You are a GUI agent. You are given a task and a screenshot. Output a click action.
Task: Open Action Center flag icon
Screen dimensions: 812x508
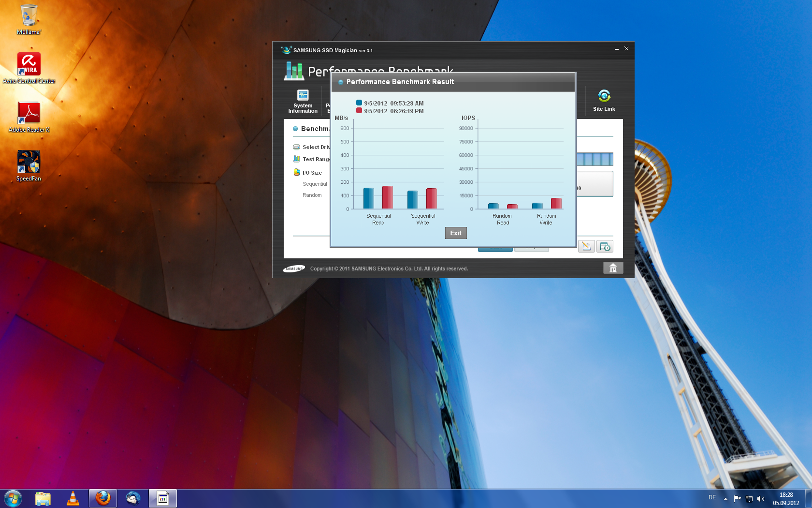(737, 499)
